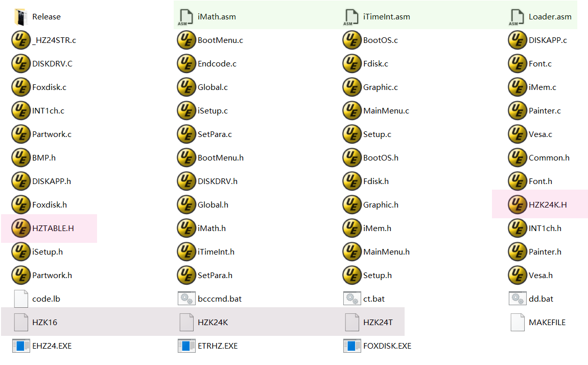Select the MAKEFILE document icon
588x365 pixels.
point(518,322)
